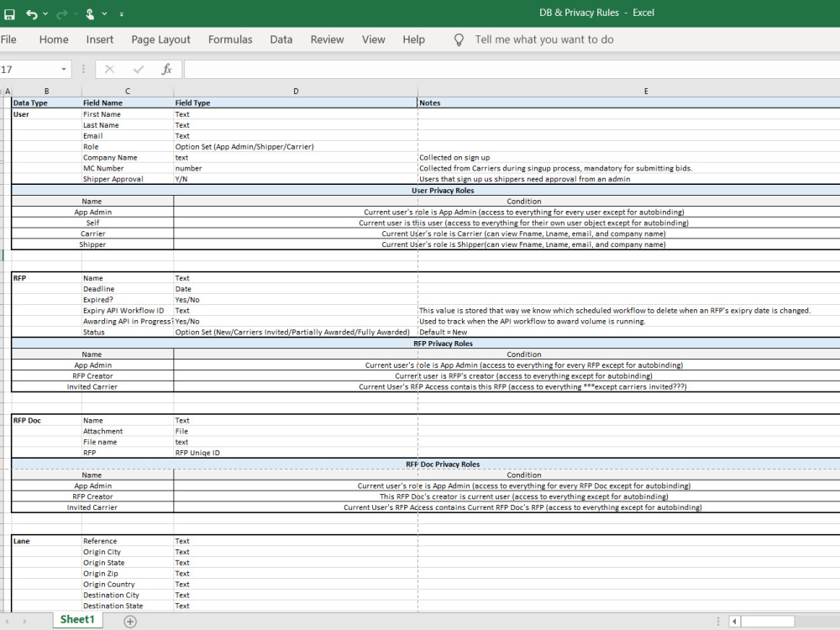
Task: Select the 'Default = New' note cell
Action: (x=629, y=332)
